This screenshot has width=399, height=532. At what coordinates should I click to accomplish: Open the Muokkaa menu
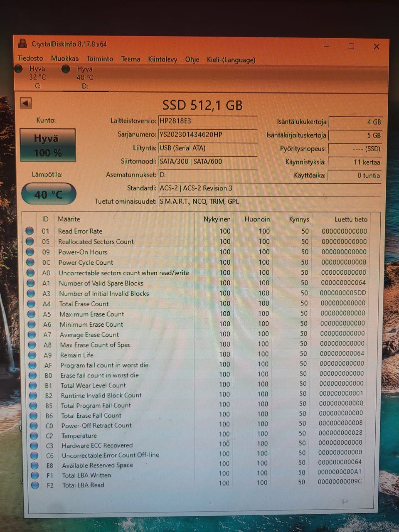(65, 59)
